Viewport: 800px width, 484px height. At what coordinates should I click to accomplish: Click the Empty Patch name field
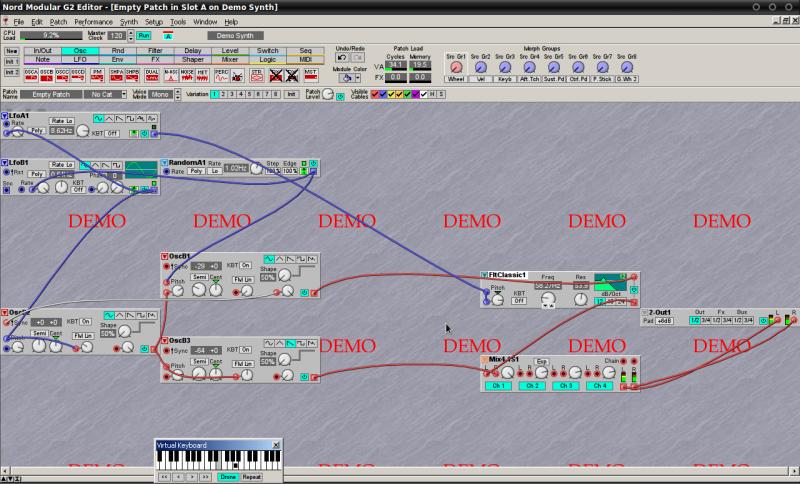tap(51, 94)
